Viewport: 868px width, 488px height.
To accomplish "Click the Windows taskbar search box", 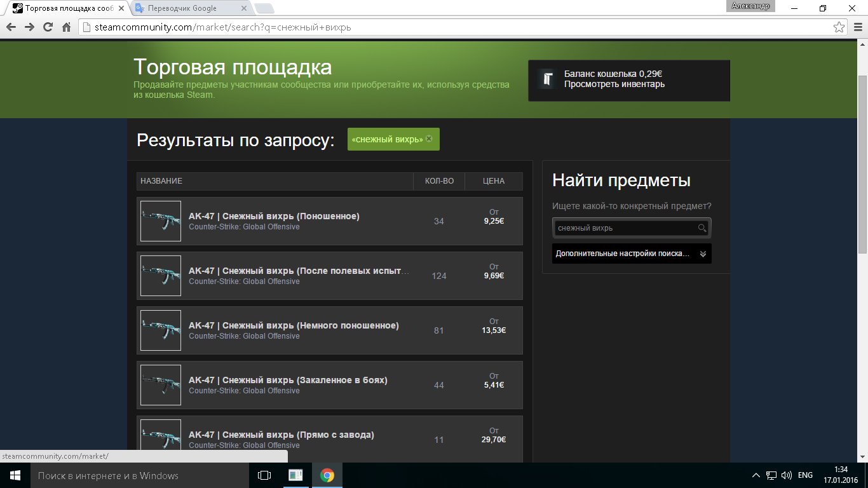I will (139, 475).
